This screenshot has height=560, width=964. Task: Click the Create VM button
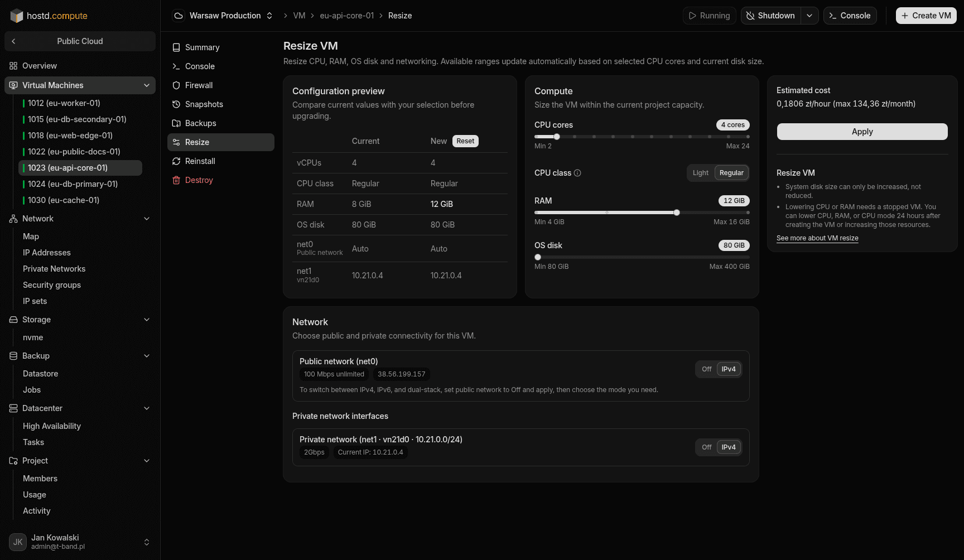(926, 16)
